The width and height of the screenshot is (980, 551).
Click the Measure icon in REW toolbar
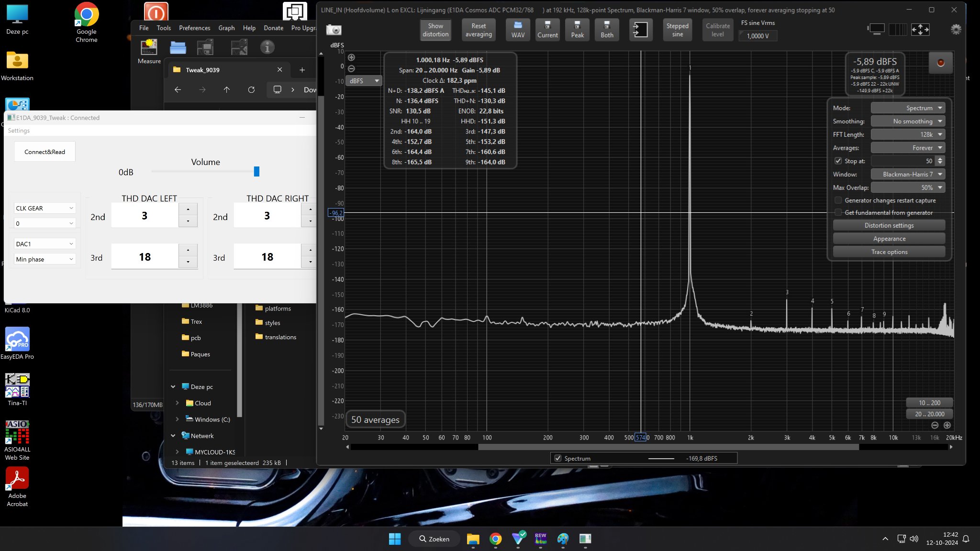(x=149, y=52)
